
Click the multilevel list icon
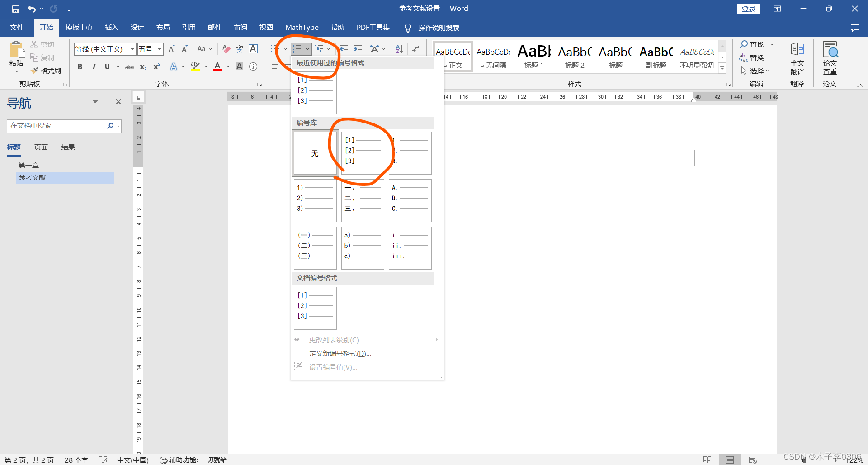(x=319, y=49)
